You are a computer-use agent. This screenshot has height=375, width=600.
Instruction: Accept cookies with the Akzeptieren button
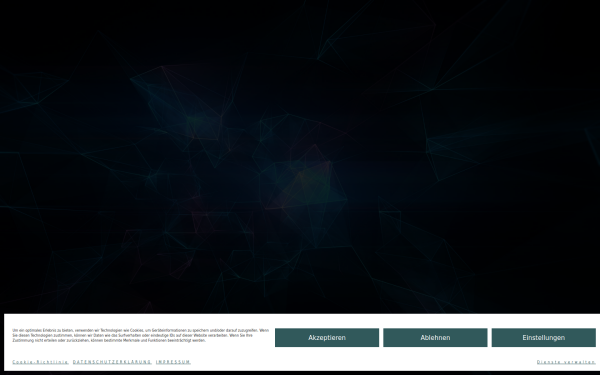click(327, 338)
